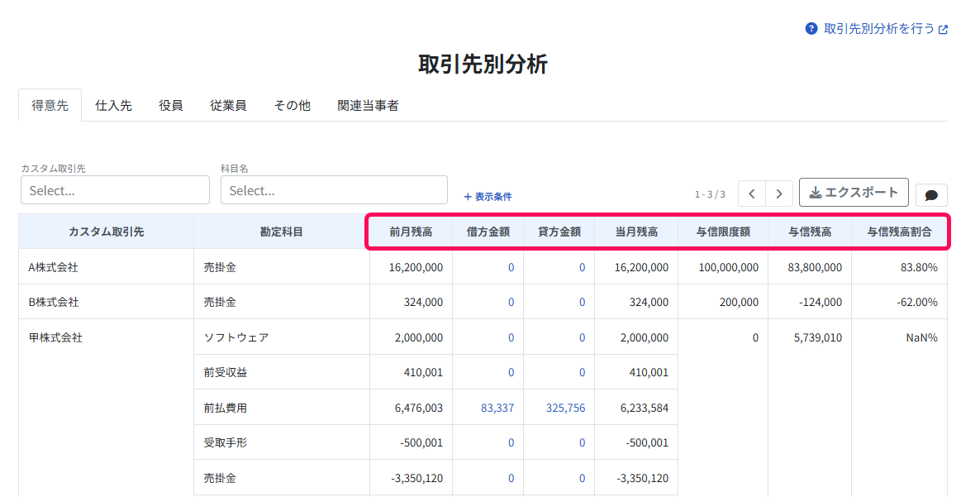Open the カスタム取引先 select dropdown

pos(115,190)
